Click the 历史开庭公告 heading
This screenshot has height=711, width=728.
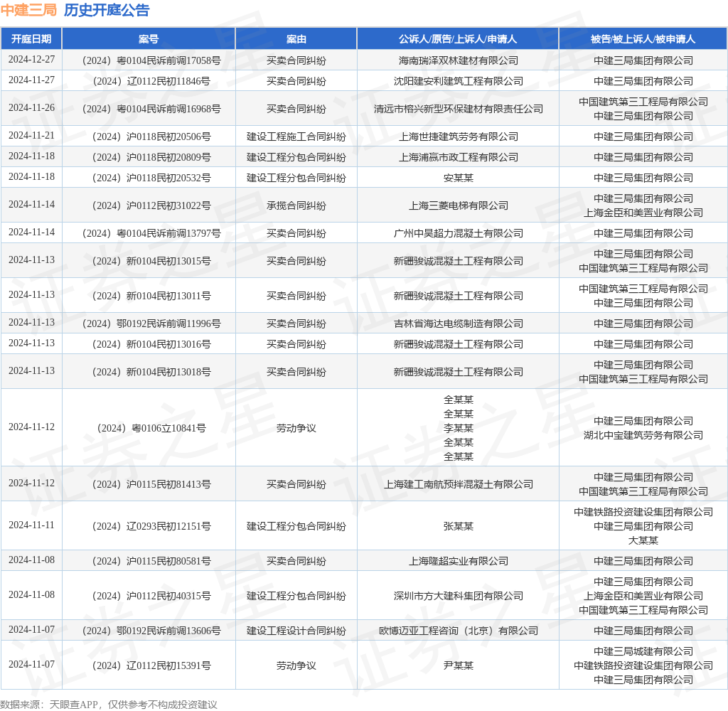pyautogui.click(x=107, y=10)
